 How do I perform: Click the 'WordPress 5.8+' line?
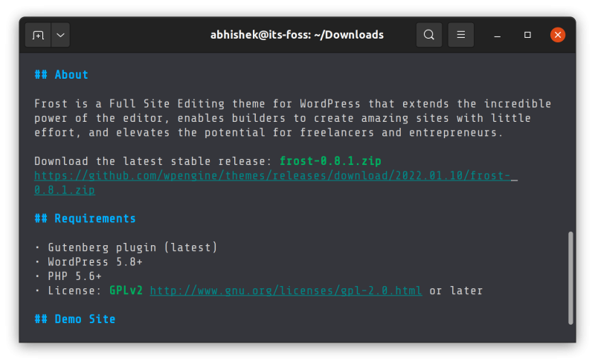95,261
